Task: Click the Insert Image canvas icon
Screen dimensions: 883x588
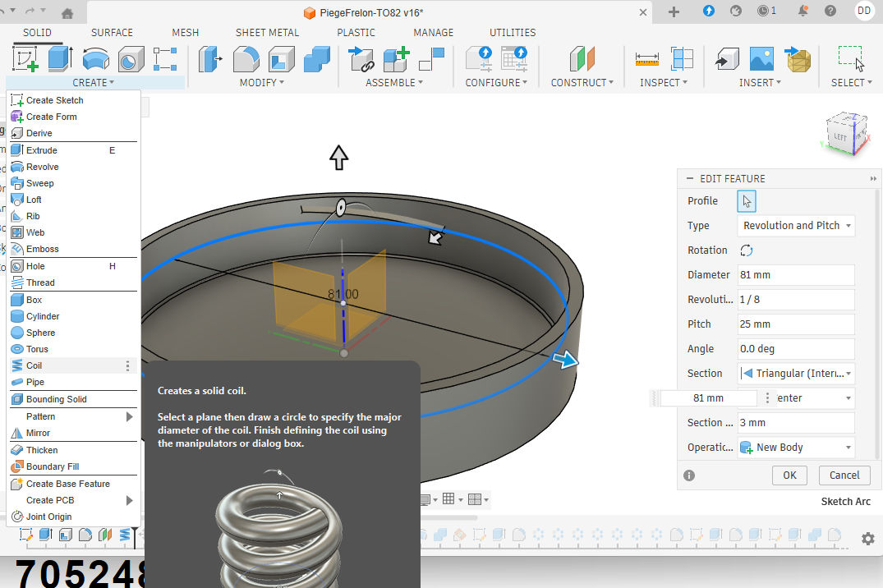Action: [761, 59]
